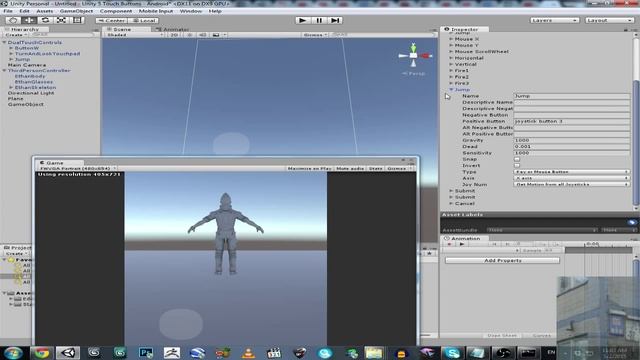Open the Type dropdown in Inspector
Screen dimensions: 640x360
click(571, 172)
